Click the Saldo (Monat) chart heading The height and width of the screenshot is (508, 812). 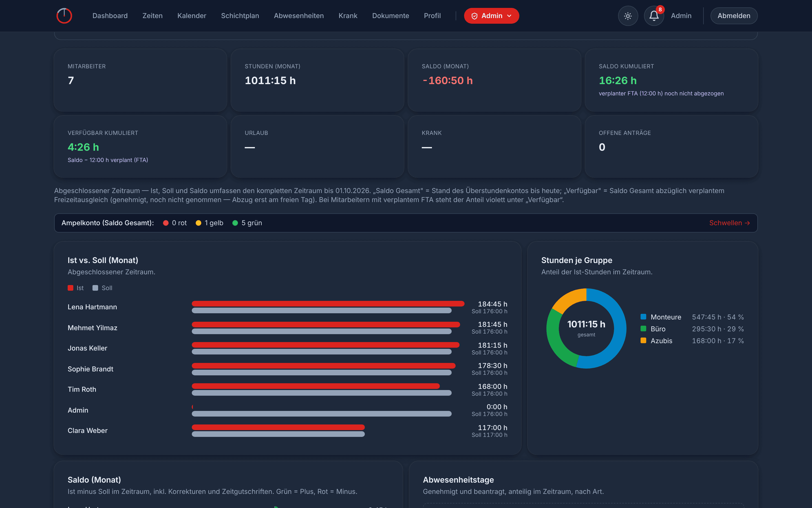coord(94,480)
